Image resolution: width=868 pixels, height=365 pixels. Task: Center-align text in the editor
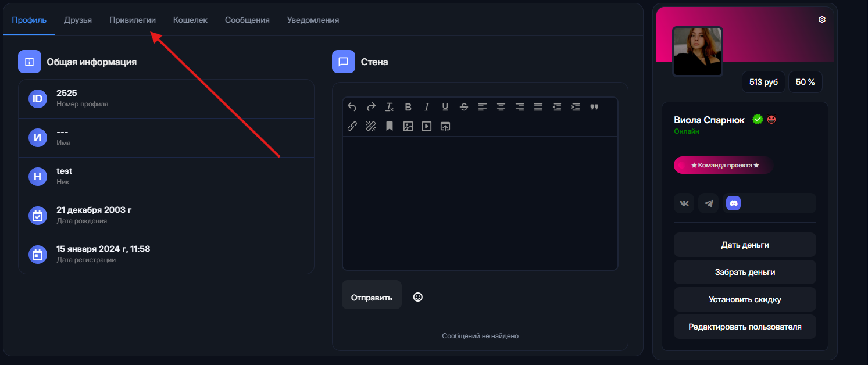coord(501,107)
